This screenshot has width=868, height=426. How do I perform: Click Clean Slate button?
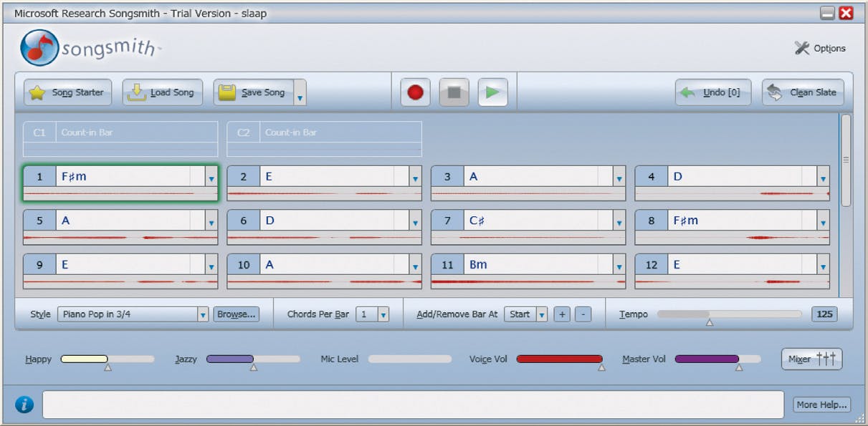[x=803, y=92]
